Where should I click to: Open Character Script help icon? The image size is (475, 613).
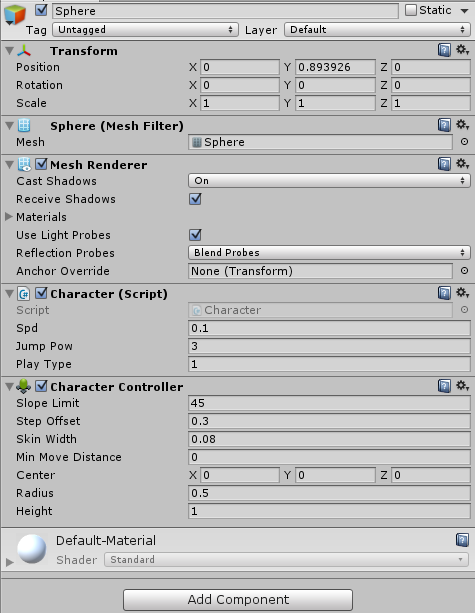pos(444,293)
